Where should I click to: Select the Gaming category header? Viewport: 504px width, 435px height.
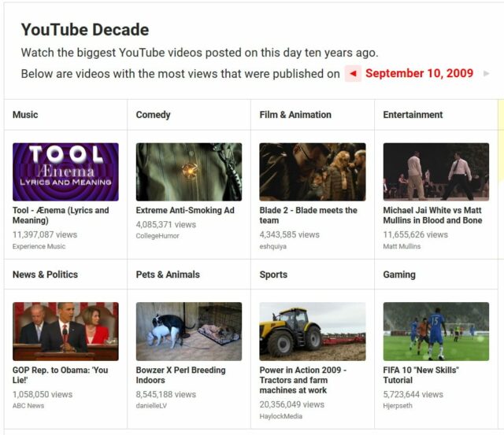399,275
